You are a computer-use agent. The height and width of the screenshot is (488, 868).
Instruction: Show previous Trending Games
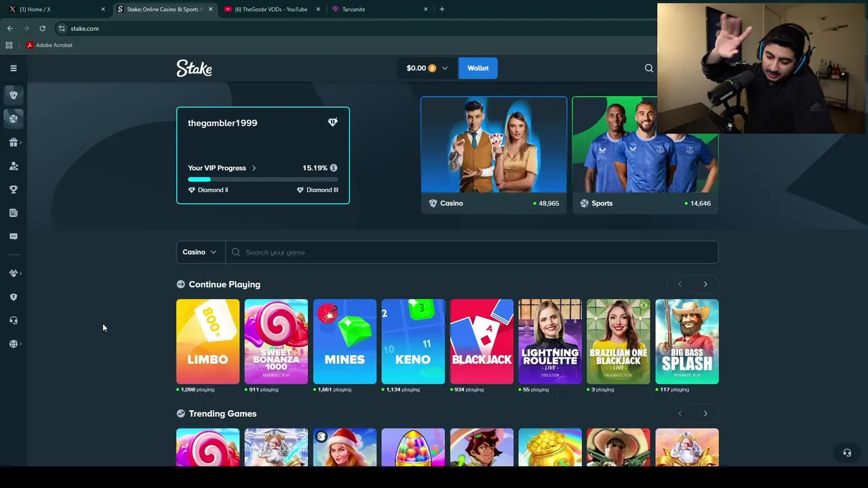click(680, 413)
